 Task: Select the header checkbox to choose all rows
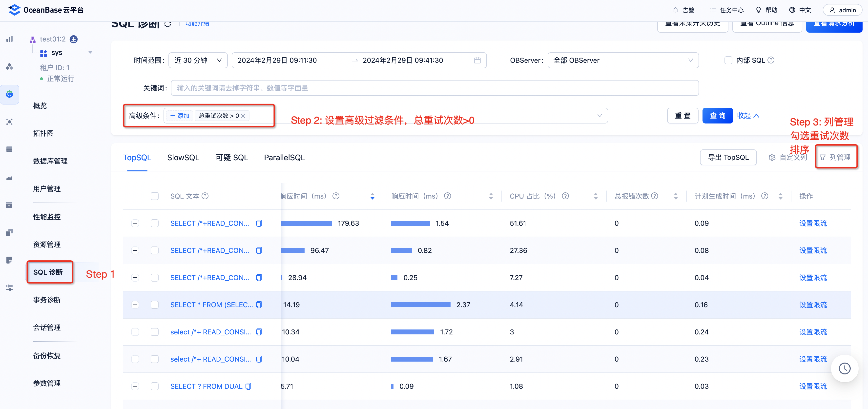click(155, 196)
